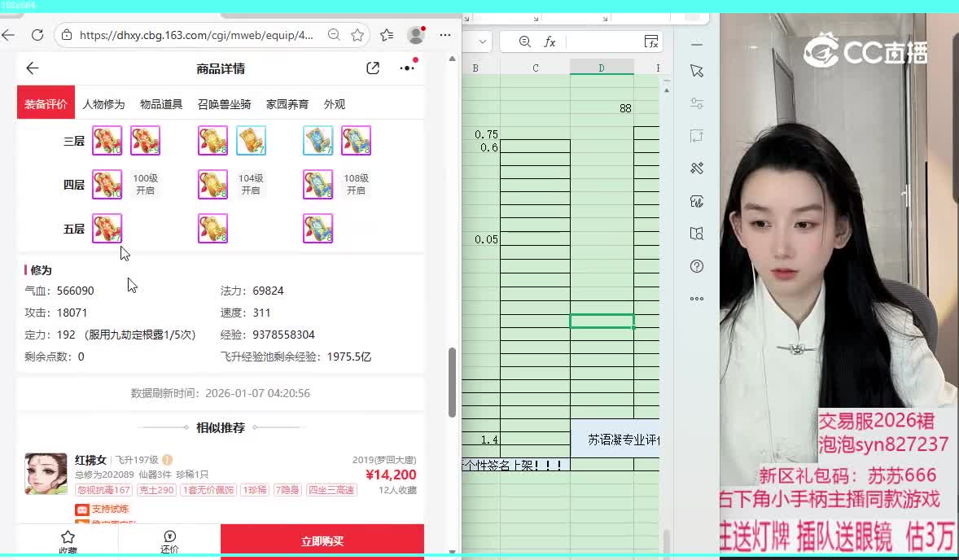The height and width of the screenshot is (560, 959).
Task: Click 三层 gold +8 gem
Action: [212, 141]
